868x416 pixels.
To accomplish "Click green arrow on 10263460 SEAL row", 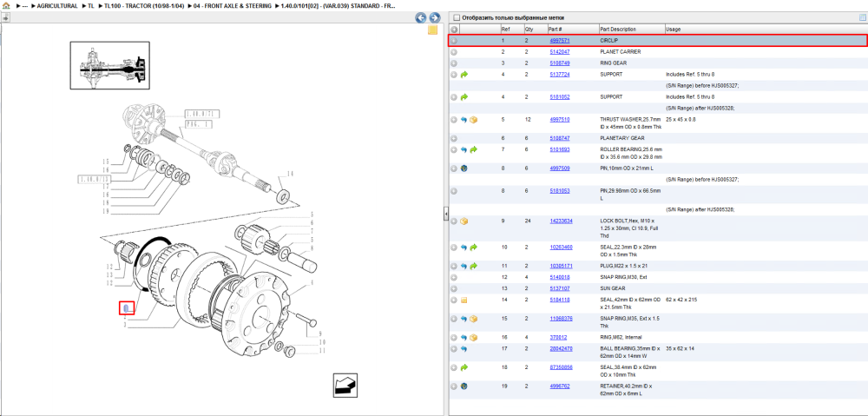I will click(473, 247).
